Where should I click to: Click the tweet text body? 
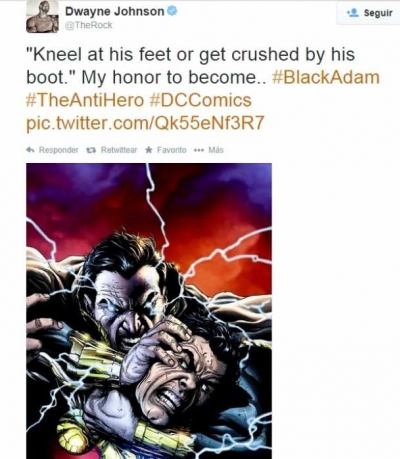click(203, 89)
